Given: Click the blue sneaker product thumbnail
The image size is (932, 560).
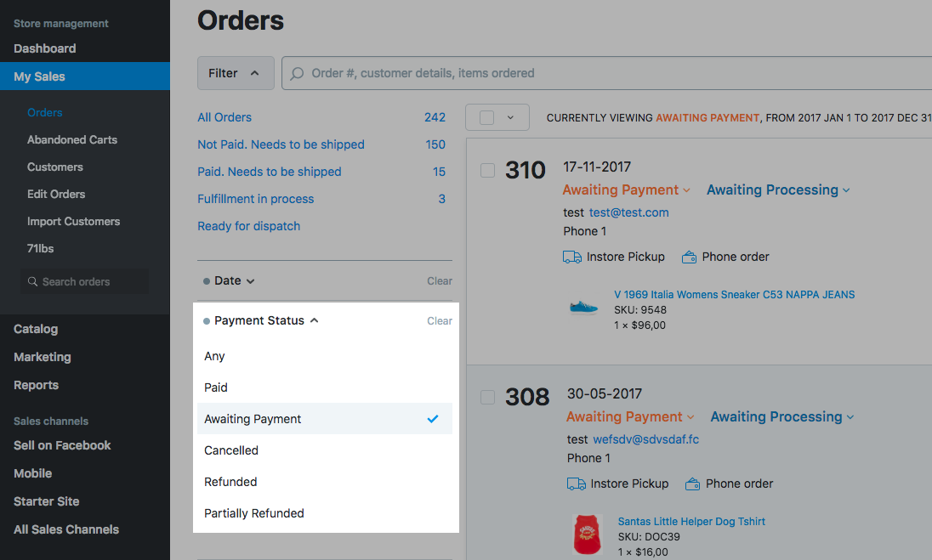Looking at the screenshot, I should [x=584, y=308].
